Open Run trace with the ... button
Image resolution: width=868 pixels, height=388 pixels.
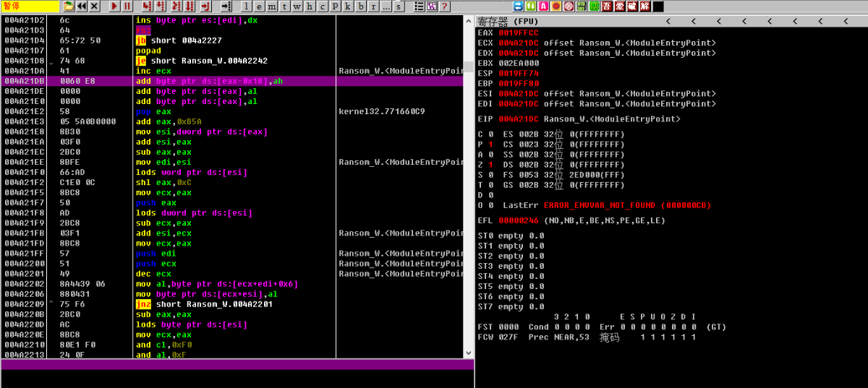click(x=386, y=7)
